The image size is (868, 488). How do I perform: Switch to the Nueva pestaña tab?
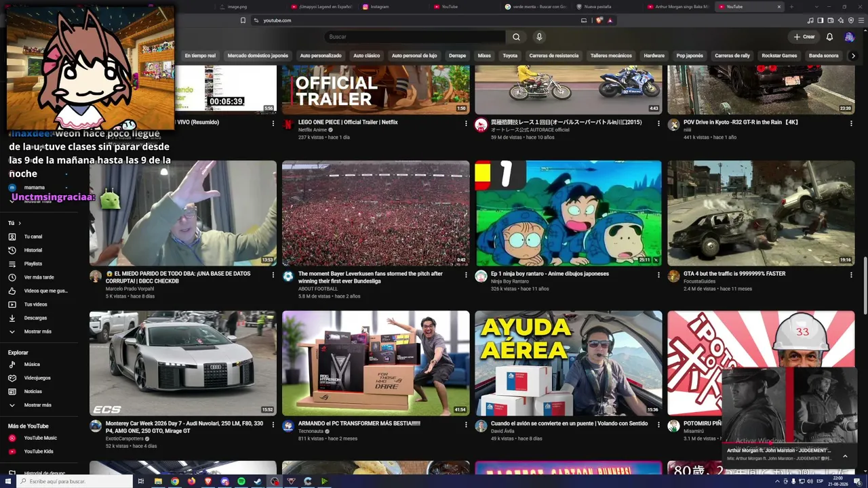tap(607, 7)
